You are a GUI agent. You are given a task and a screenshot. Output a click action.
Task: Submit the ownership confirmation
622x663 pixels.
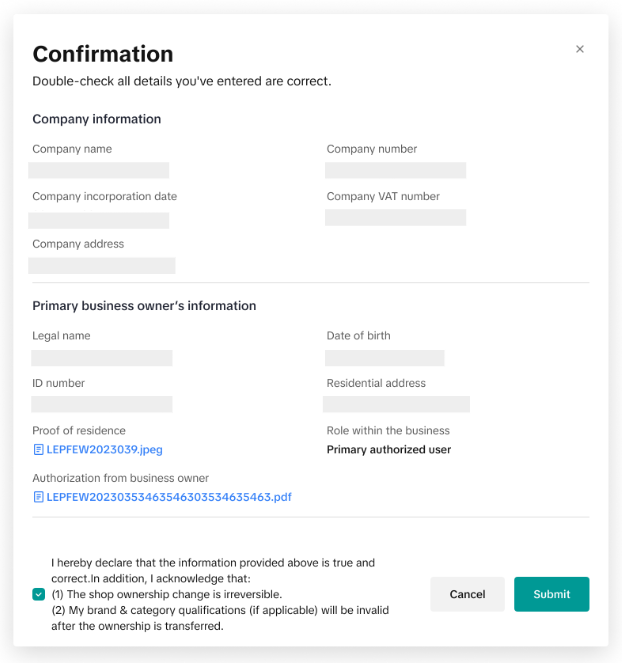pos(551,594)
